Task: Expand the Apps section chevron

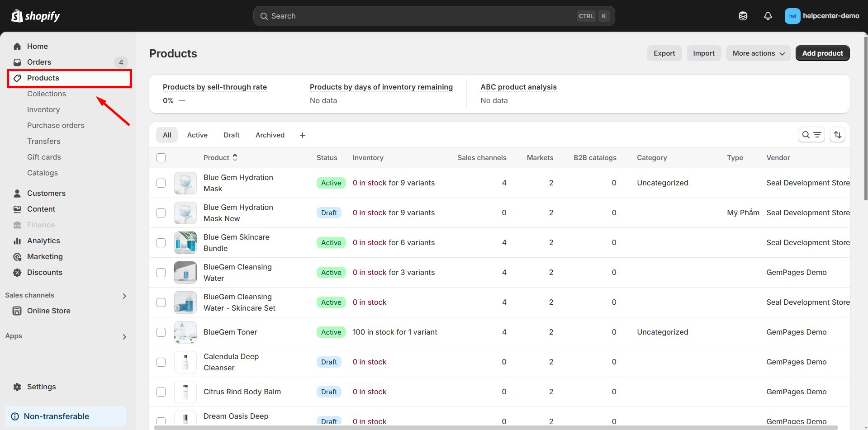Action: click(x=124, y=337)
